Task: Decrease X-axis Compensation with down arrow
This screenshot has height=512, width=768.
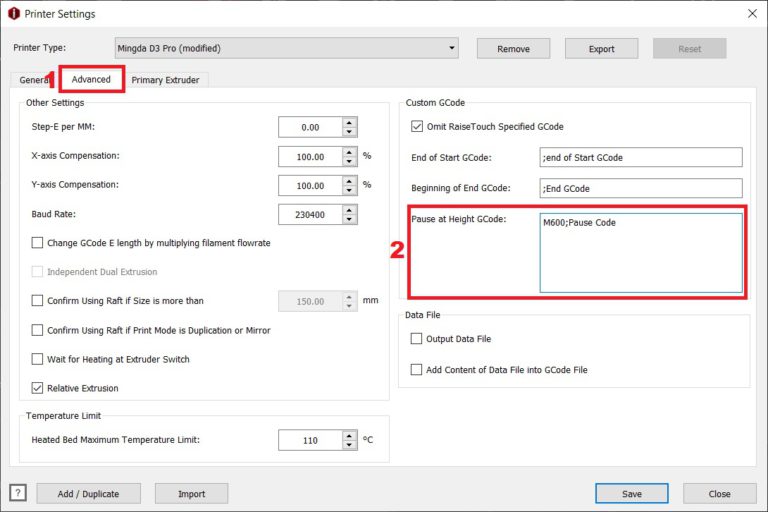Action: coord(349,162)
